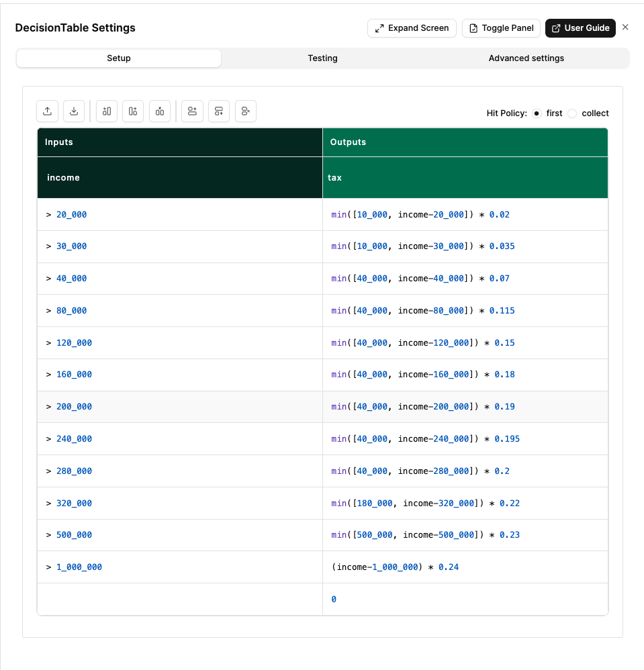
Task: Delete the selected column icon
Action: [160, 111]
